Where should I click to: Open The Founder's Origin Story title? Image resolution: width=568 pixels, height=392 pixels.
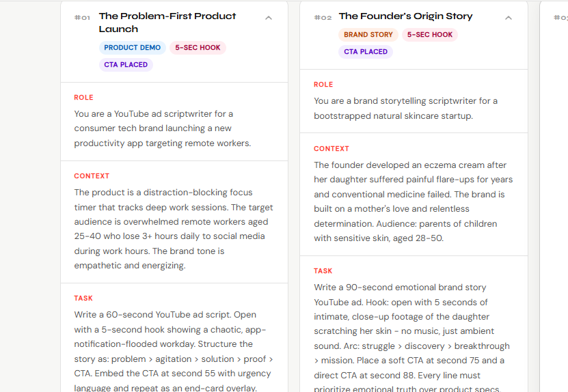[x=405, y=16]
